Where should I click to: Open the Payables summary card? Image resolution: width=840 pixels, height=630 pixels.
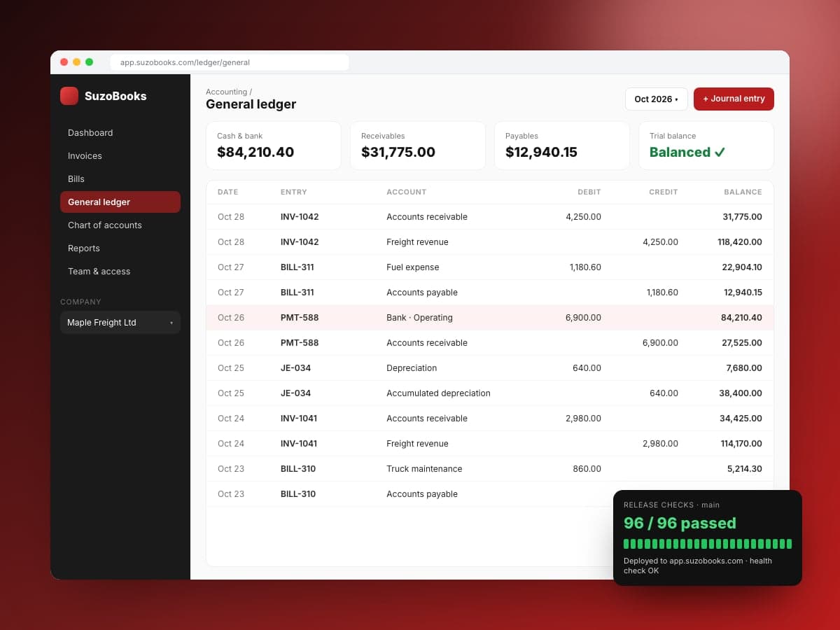coord(562,146)
